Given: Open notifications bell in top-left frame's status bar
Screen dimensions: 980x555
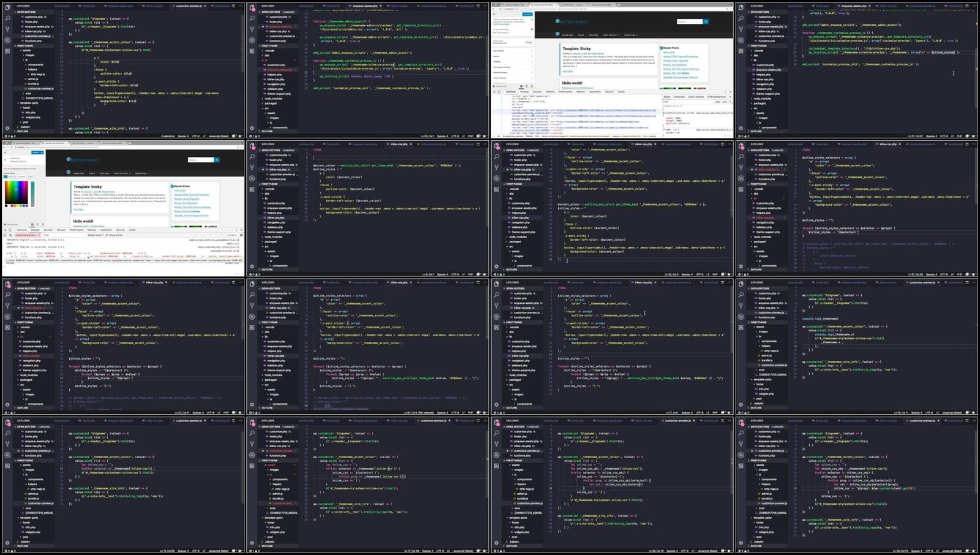Looking at the screenshot, I should pos(239,136).
